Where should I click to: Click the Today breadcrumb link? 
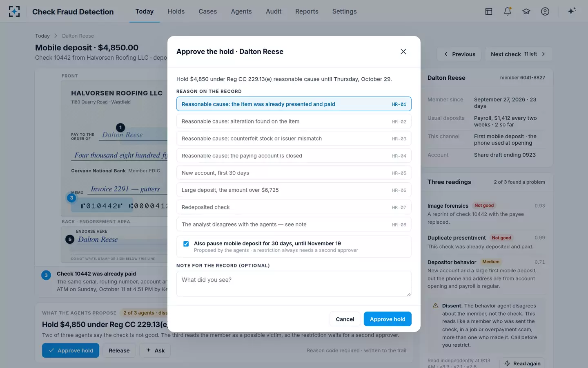click(x=42, y=36)
